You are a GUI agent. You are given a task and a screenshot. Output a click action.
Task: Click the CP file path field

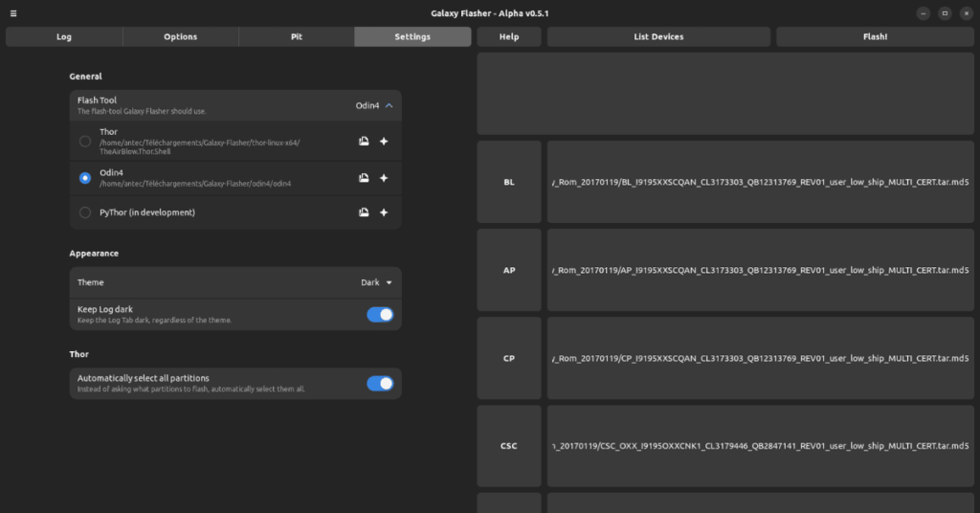coord(761,358)
